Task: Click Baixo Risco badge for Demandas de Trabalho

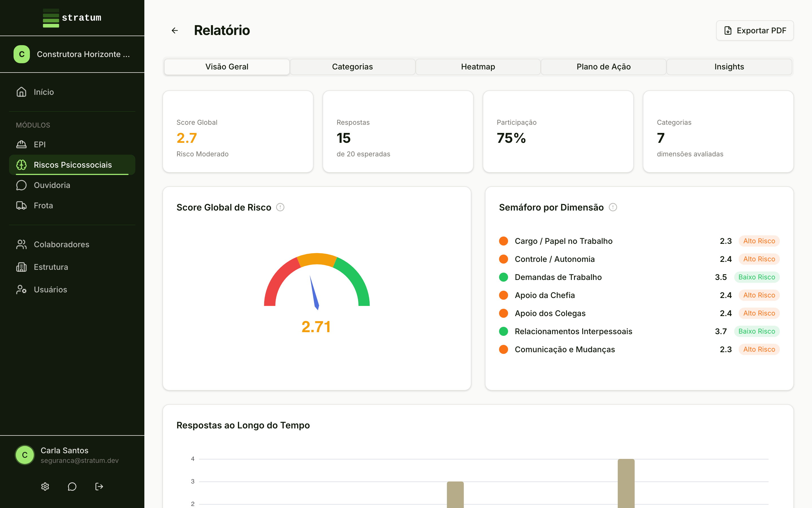Action: 757,277
